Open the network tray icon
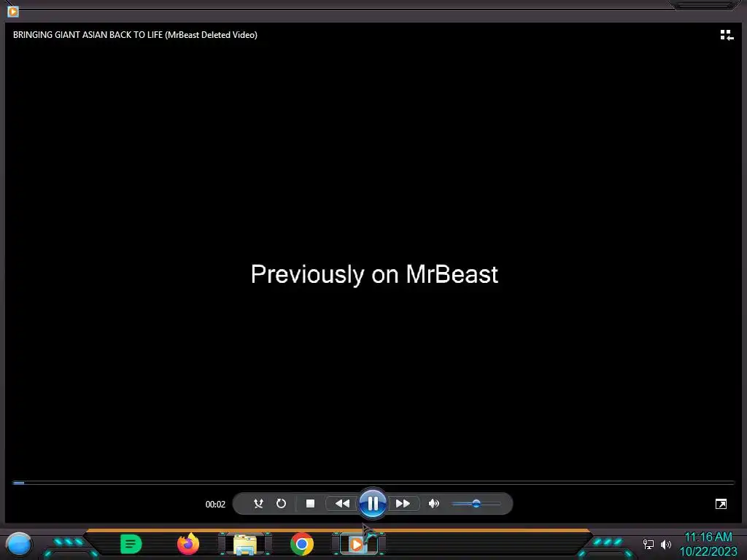The width and height of the screenshot is (747, 560). 648,544
